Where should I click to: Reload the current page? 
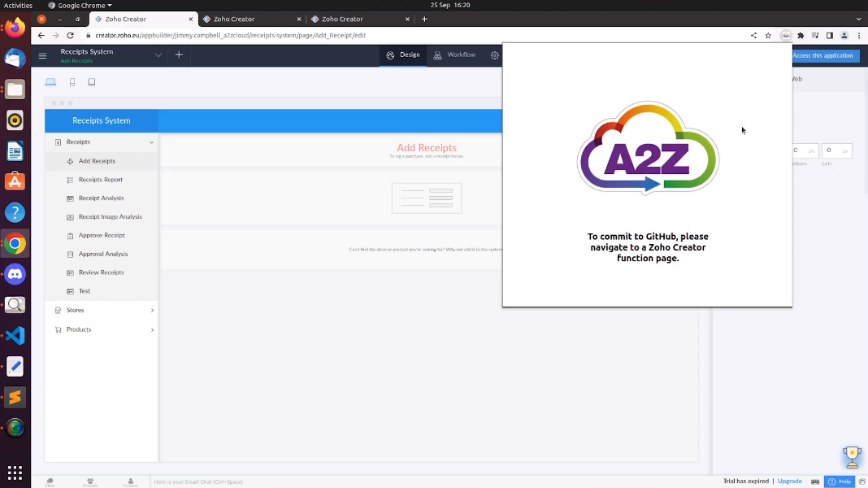(71, 36)
